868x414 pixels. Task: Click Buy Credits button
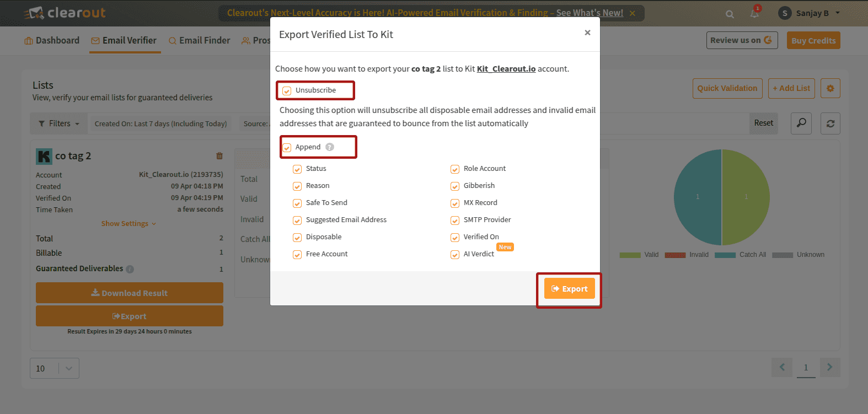coord(813,40)
